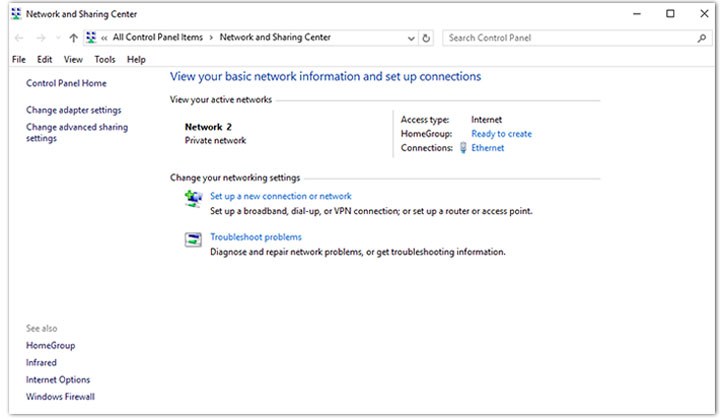Image resolution: width=720 pixels, height=419 pixels.
Task: Click the Ethernet connection icon
Action: (463, 148)
